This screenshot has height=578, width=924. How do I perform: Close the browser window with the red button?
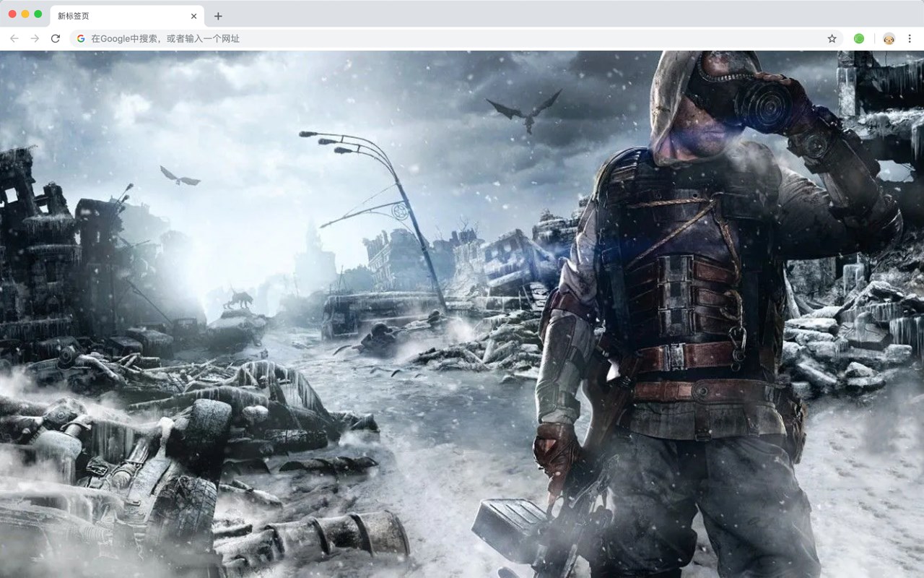click(x=12, y=14)
